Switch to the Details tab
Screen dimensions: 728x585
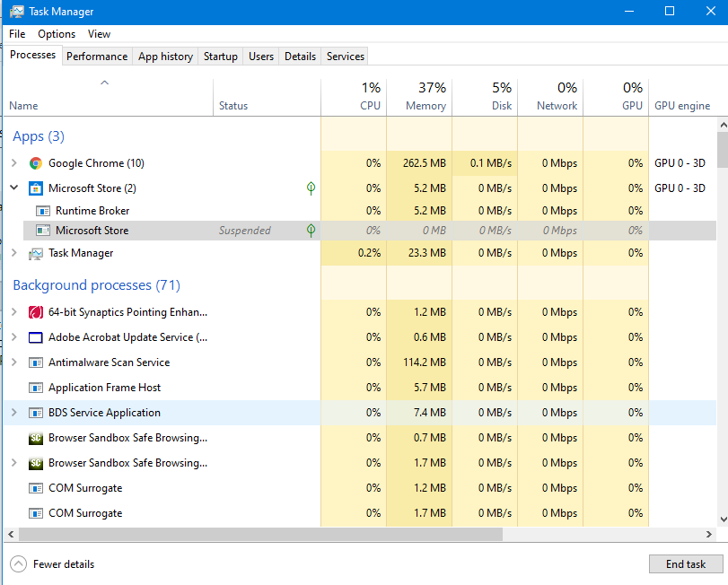click(x=300, y=57)
